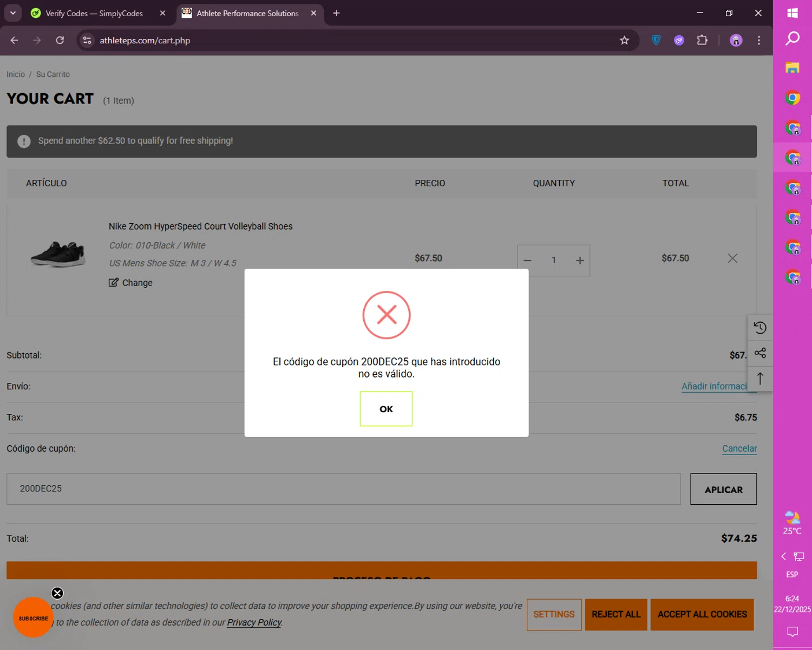Go back in browser history
Image resolution: width=812 pixels, height=650 pixels.
15,40
